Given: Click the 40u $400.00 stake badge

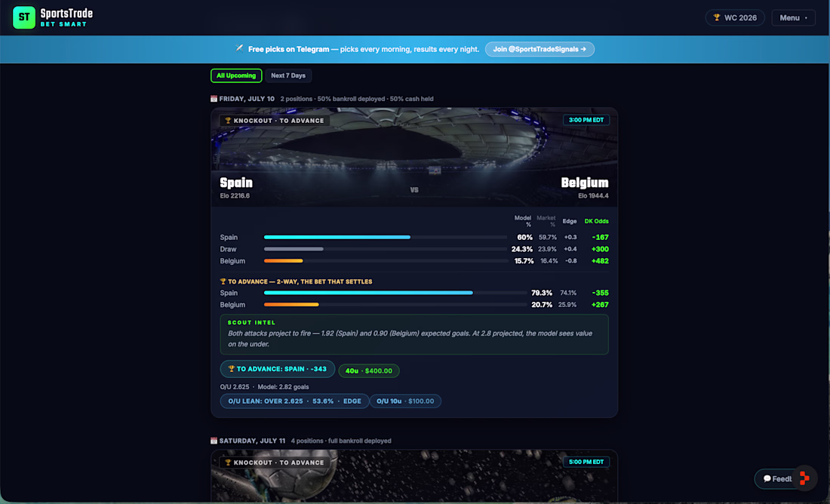Looking at the screenshot, I should (369, 370).
